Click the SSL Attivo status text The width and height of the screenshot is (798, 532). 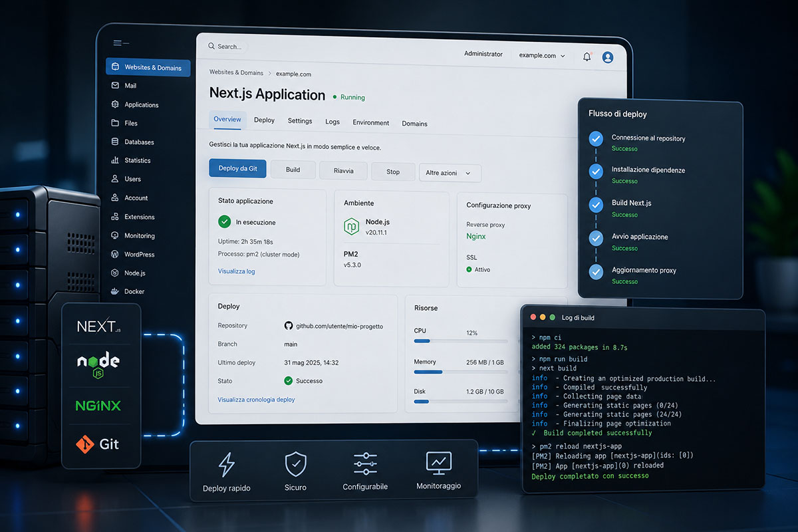pos(482,269)
